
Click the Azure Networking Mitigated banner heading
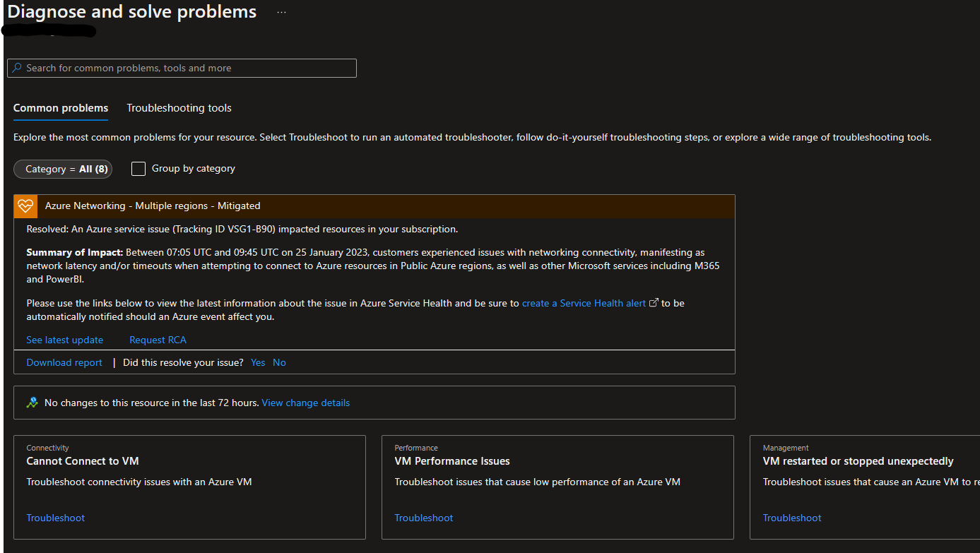click(x=153, y=206)
